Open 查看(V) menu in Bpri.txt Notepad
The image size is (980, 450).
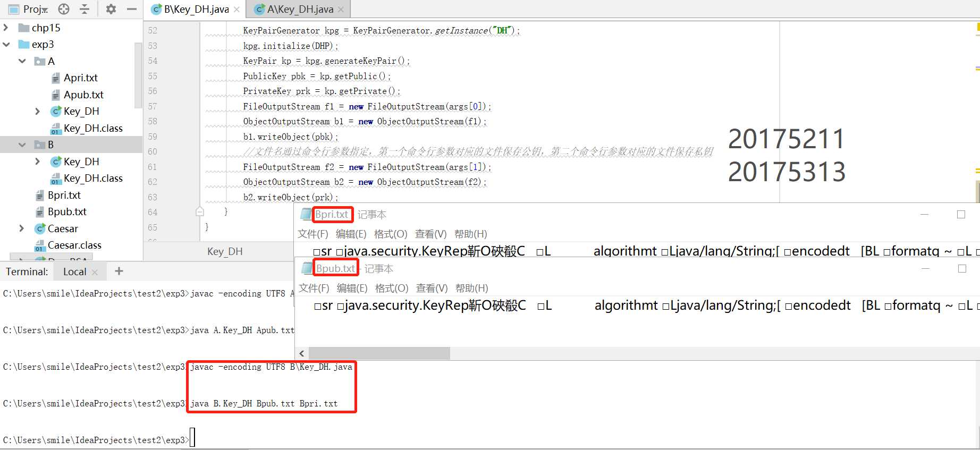430,234
